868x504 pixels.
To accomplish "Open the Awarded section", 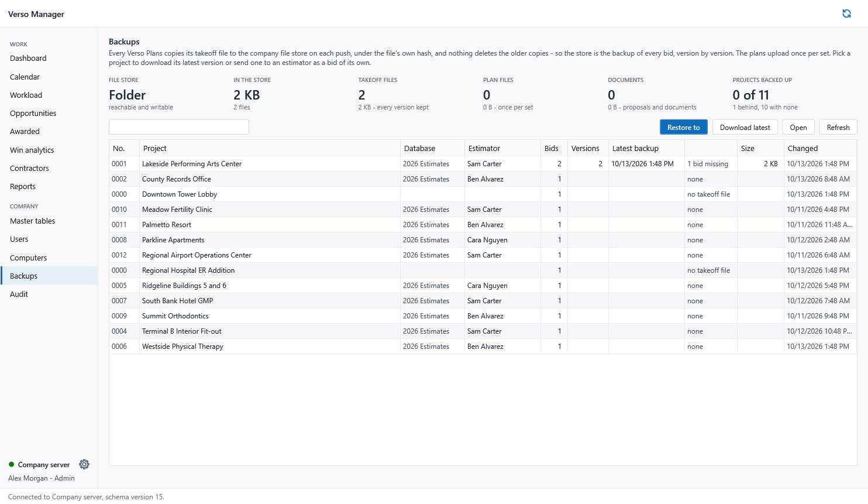I will point(49,131).
